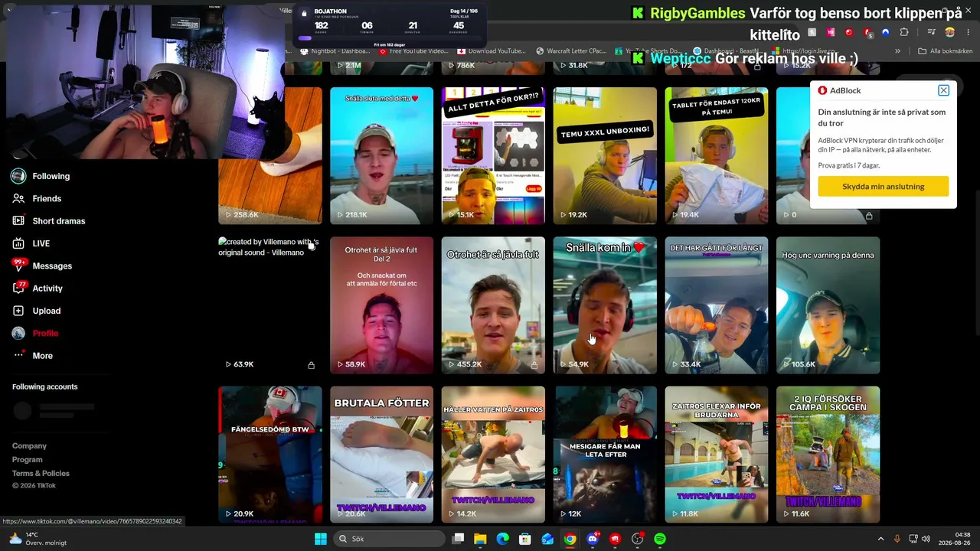
Task: Open the 2 IQ försöker campa video
Action: pos(828,455)
